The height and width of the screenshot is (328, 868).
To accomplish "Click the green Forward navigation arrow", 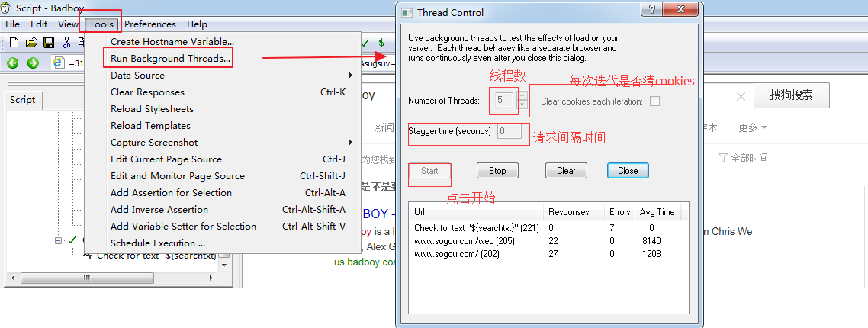I will click(33, 63).
